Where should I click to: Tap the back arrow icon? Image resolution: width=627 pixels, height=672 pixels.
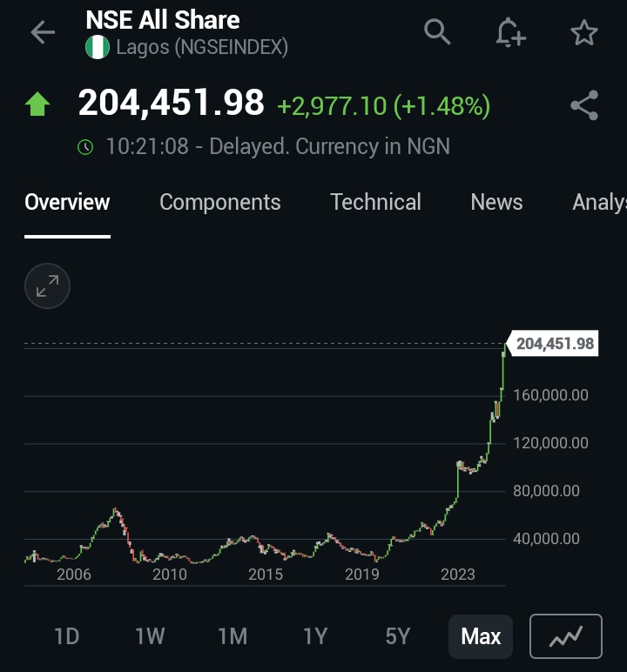[x=43, y=32]
